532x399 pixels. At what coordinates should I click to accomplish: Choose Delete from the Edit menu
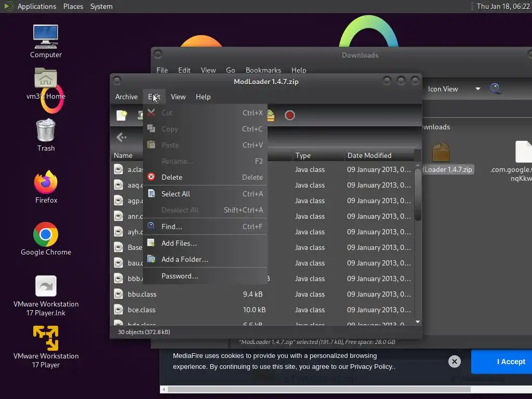[x=205, y=177]
